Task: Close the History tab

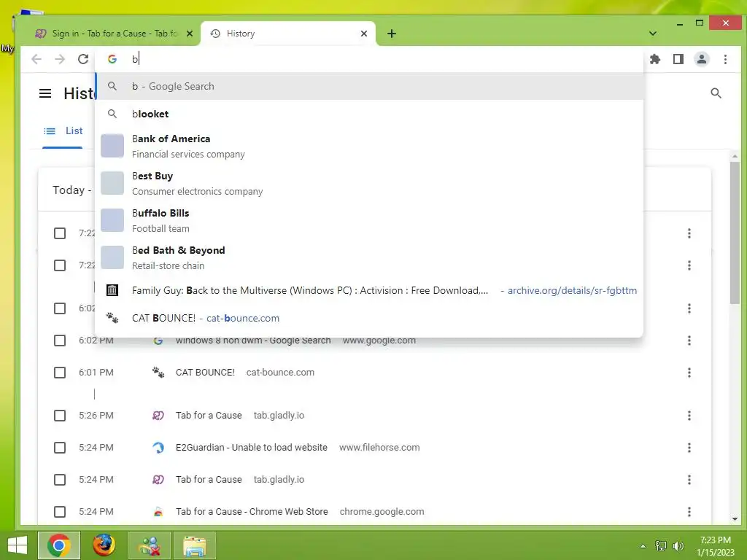Action: (x=364, y=34)
